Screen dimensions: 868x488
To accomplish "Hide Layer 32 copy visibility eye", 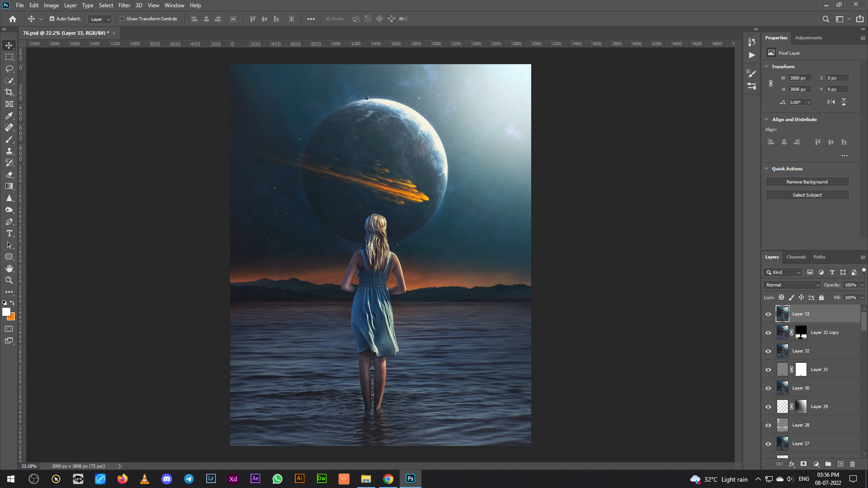I will click(768, 333).
